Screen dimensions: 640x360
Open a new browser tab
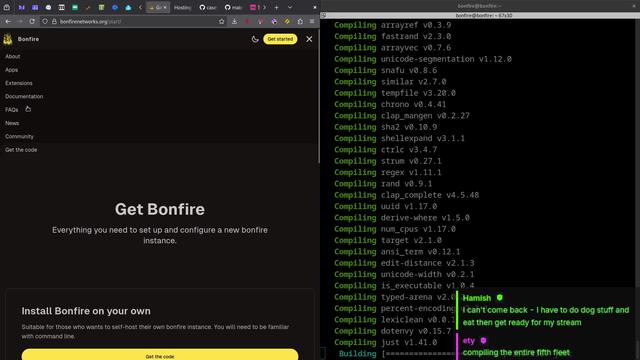click(x=276, y=7)
